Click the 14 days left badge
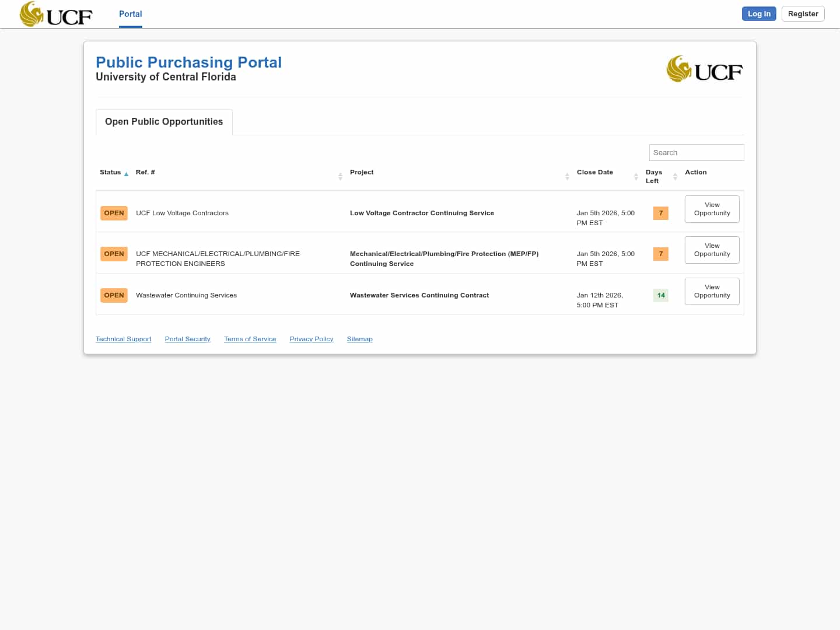 coord(660,295)
